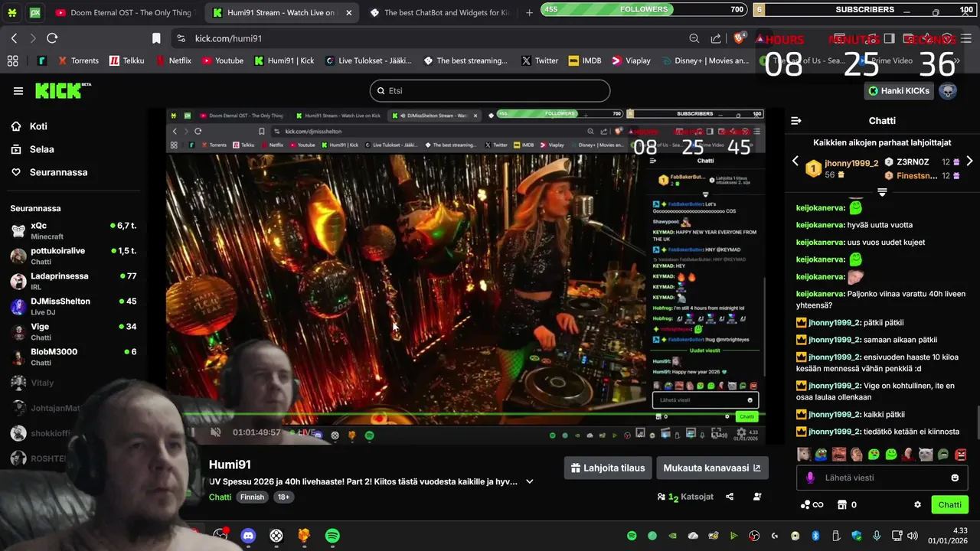The height and width of the screenshot is (551, 980).
Task: Click top gifter jhonny1999_2 in leaderboard
Action: (841, 168)
